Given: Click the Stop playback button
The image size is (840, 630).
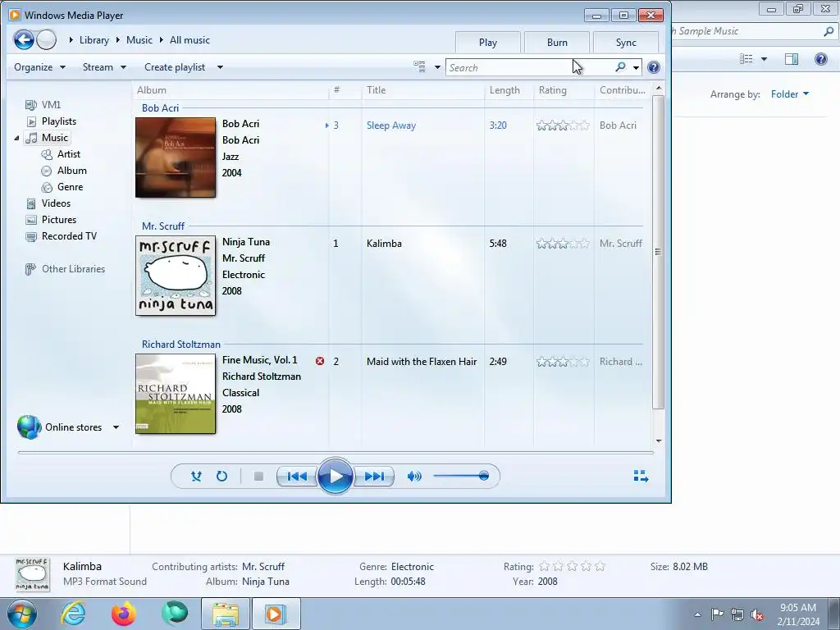Looking at the screenshot, I should click(x=258, y=476).
